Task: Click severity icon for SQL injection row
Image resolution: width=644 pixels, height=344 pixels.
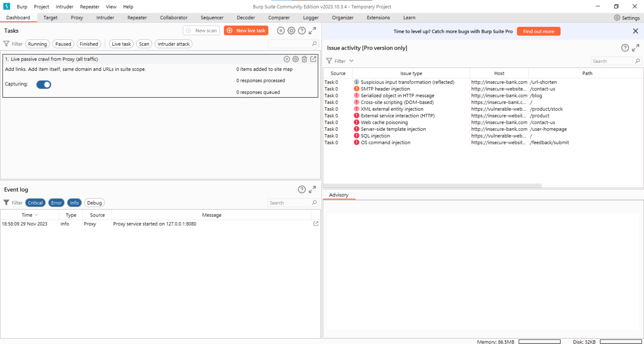Action: click(357, 136)
